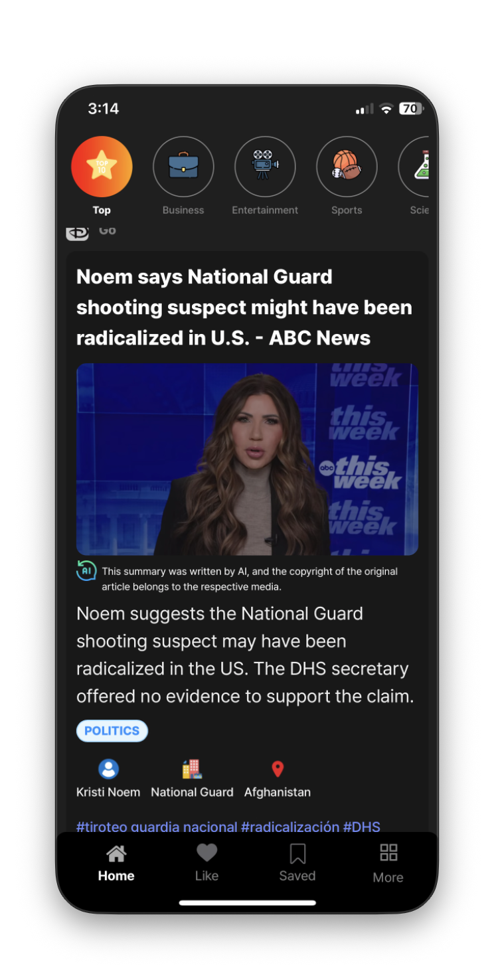Tap the Kristi Noem person icon

click(x=108, y=769)
